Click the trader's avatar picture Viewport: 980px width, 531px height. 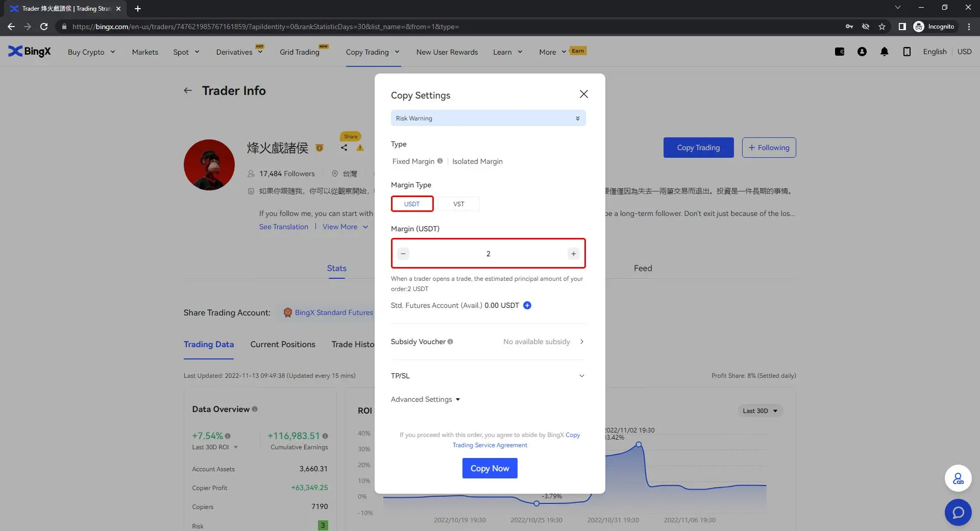209,165
